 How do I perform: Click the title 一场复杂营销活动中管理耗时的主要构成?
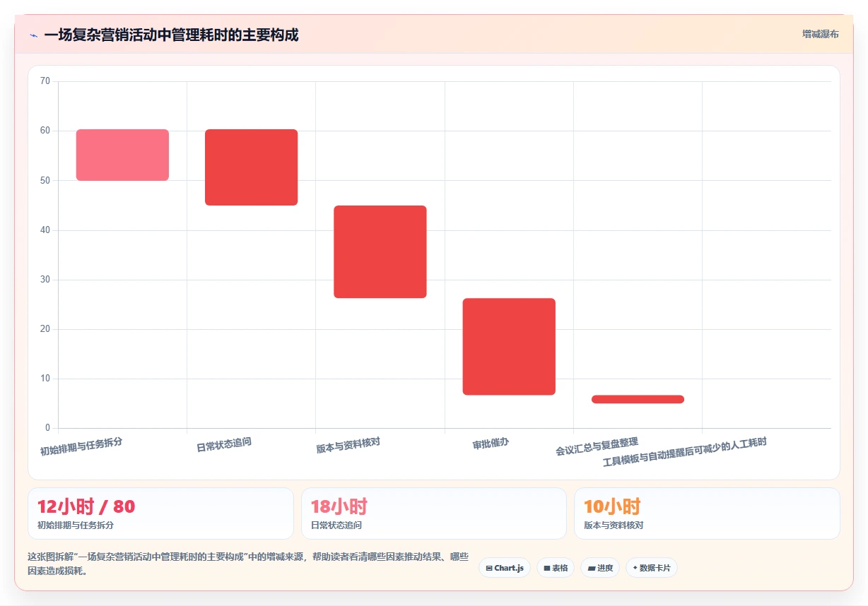coord(171,35)
